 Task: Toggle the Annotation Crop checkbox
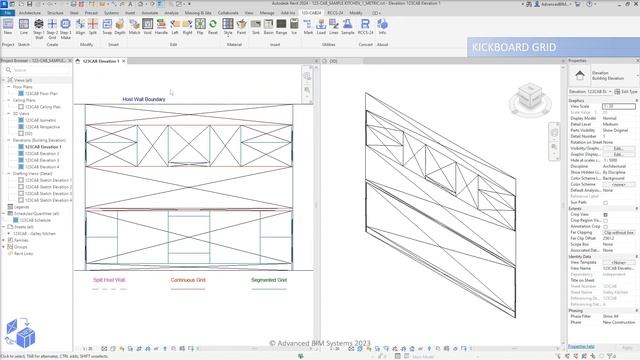[605, 227]
